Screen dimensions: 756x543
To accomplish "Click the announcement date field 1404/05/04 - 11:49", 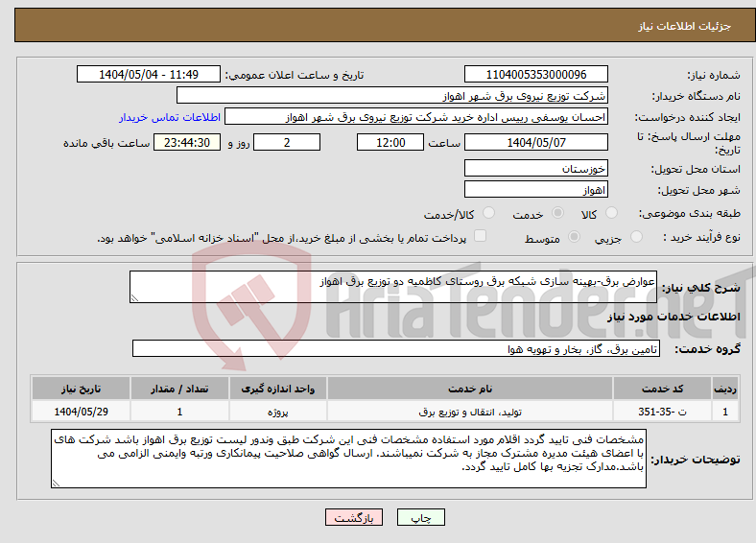I will [x=149, y=74].
